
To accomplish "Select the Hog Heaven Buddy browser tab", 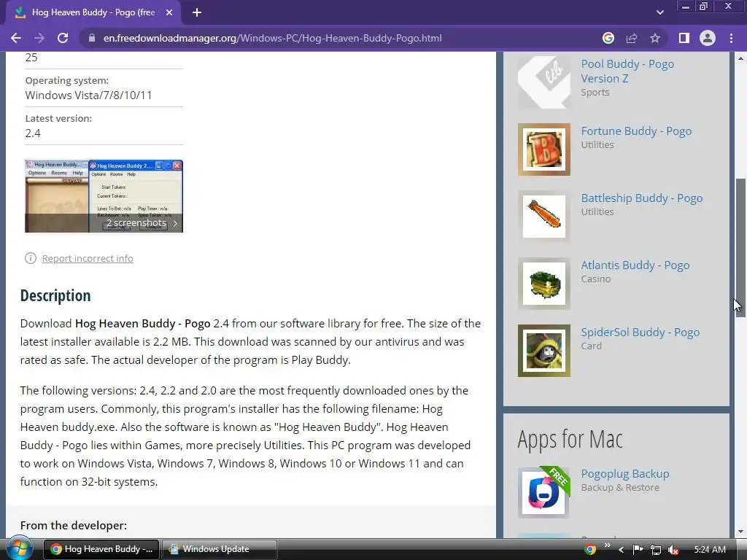I will tap(93, 12).
